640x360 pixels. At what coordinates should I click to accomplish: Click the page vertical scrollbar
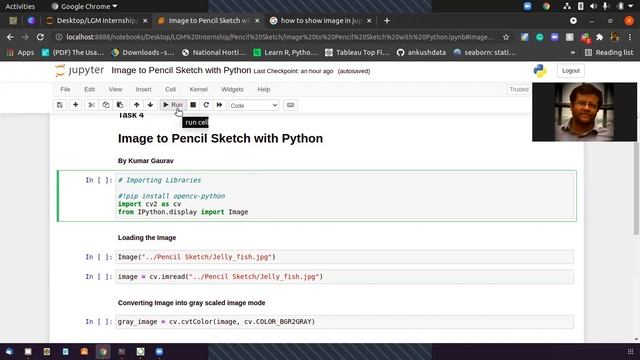click(x=636, y=188)
